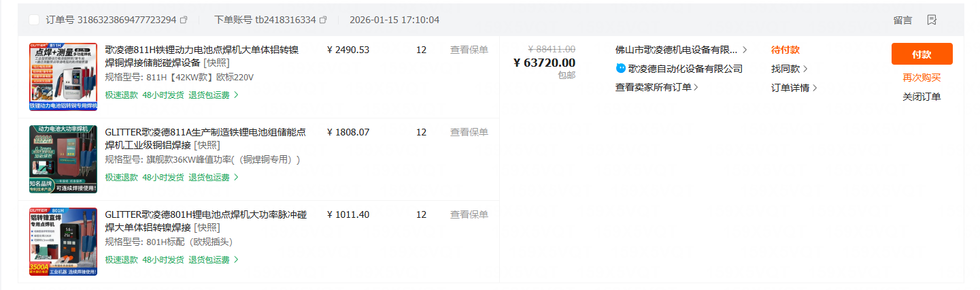Click 关闭订单
Viewport: 980px width, 290px height.
pos(922,97)
